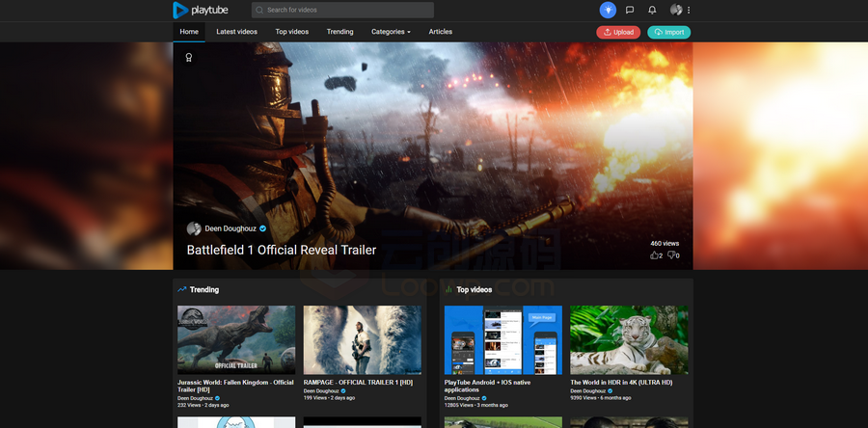
Task: Dislike the Battlefield 1 video thumbs-down
Action: [x=671, y=255]
